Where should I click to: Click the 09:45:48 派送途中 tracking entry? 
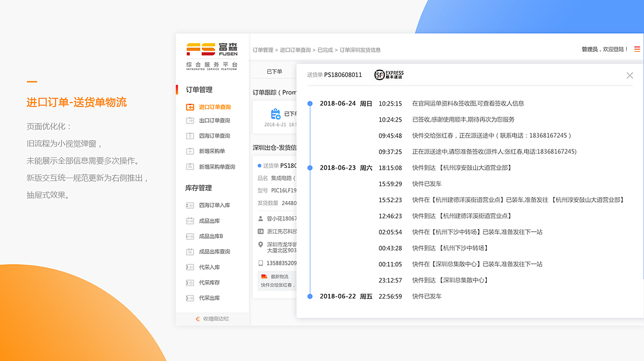click(x=475, y=136)
